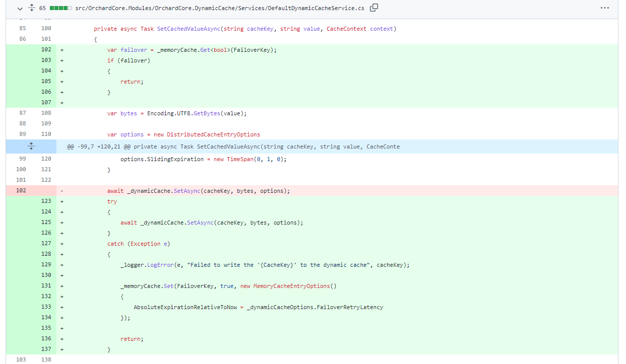Click the diffstat squares indicator
Image resolution: width=626 pixels, height=364 pixels.
(x=60, y=9)
